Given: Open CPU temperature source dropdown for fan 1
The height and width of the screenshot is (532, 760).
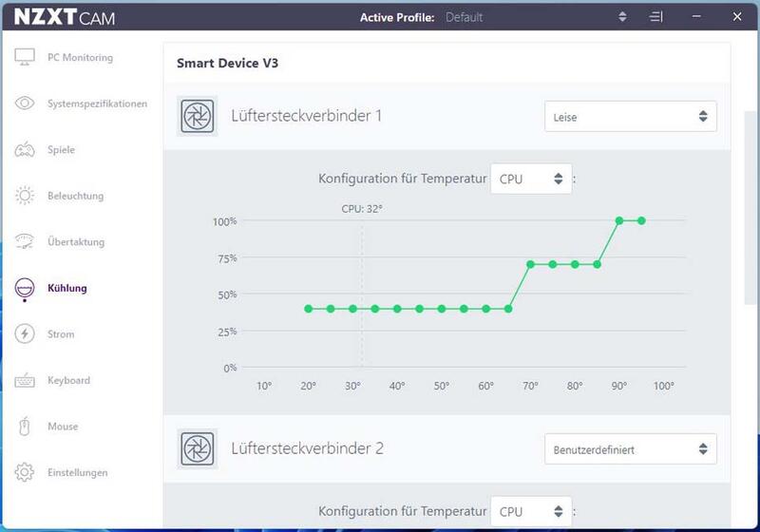Looking at the screenshot, I should click(531, 179).
